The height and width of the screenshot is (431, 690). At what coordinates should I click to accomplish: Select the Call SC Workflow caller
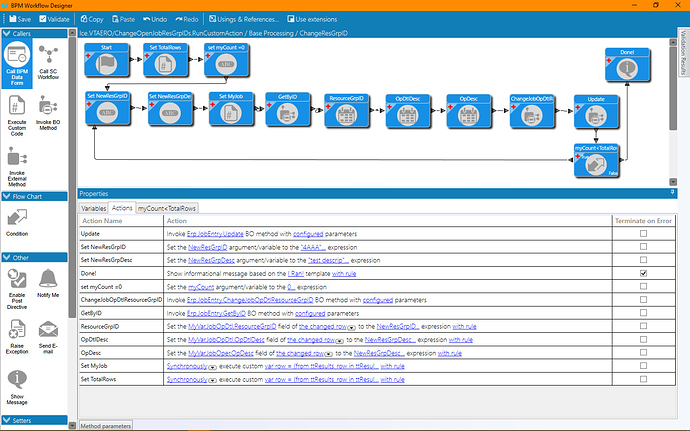(x=48, y=63)
